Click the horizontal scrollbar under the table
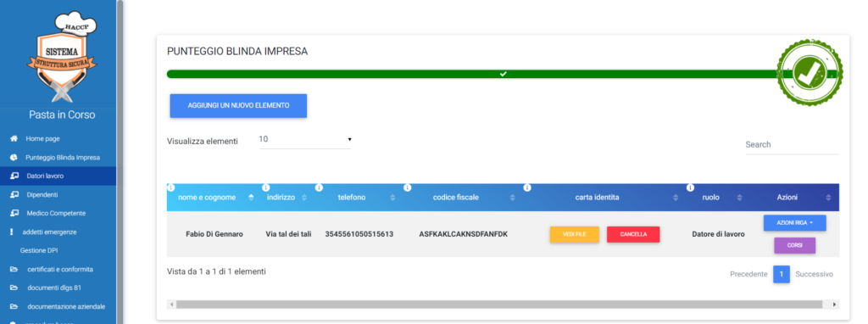Image resolution: width=868 pixels, height=324 pixels. click(498, 304)
